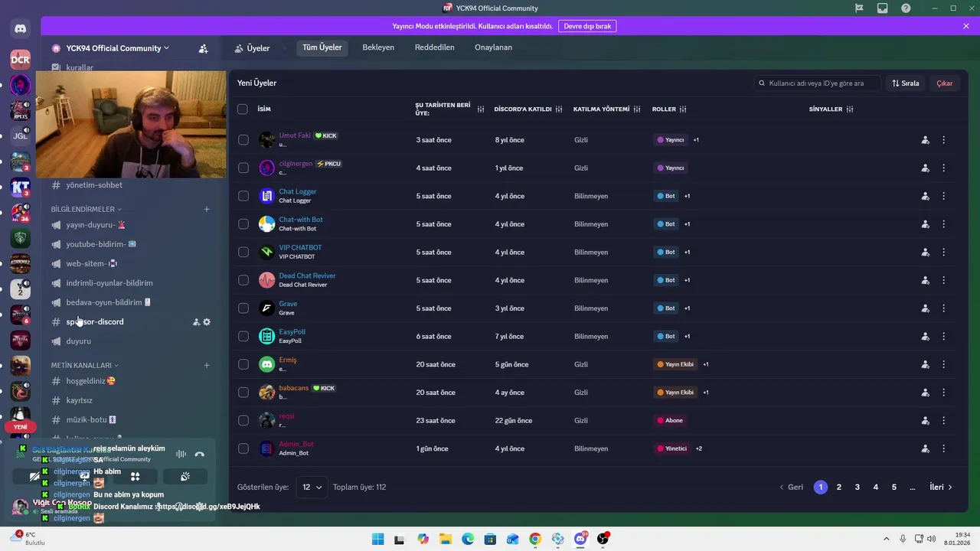Check the reqsi row checkbox
Screen dimensions: 980x551
coord(243,420)
